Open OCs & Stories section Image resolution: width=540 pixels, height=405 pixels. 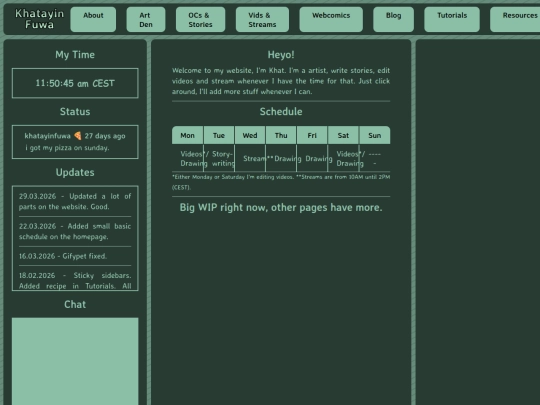click(x=200, y=19)
